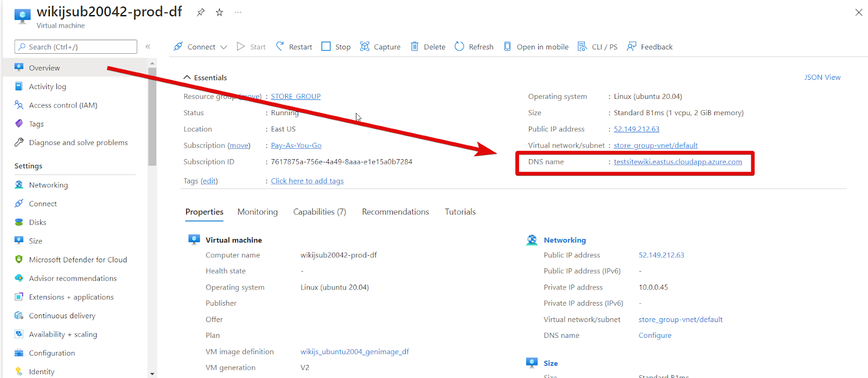Open Identity in the sidebar
The width and height of the screenshot is (868, 378).
[42, 371]
